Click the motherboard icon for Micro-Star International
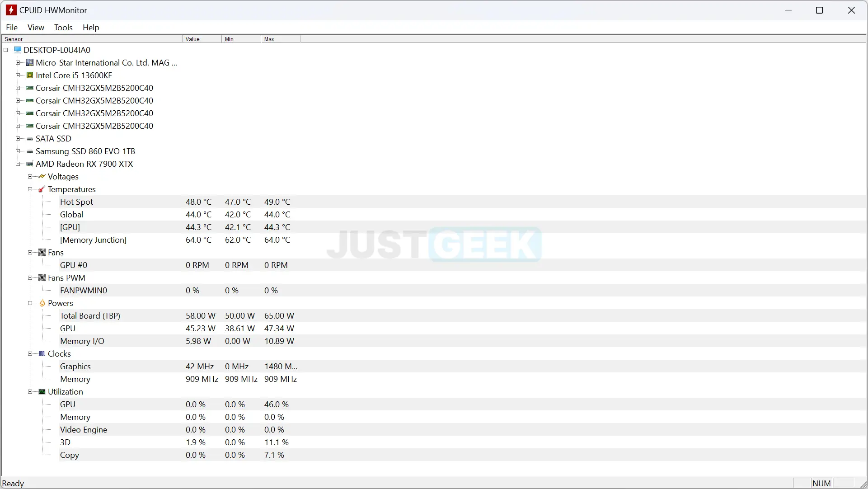 (30, 63)
